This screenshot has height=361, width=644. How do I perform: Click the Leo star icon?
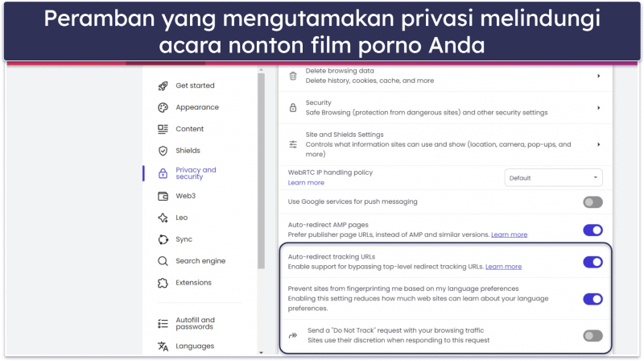click(163, 218)
